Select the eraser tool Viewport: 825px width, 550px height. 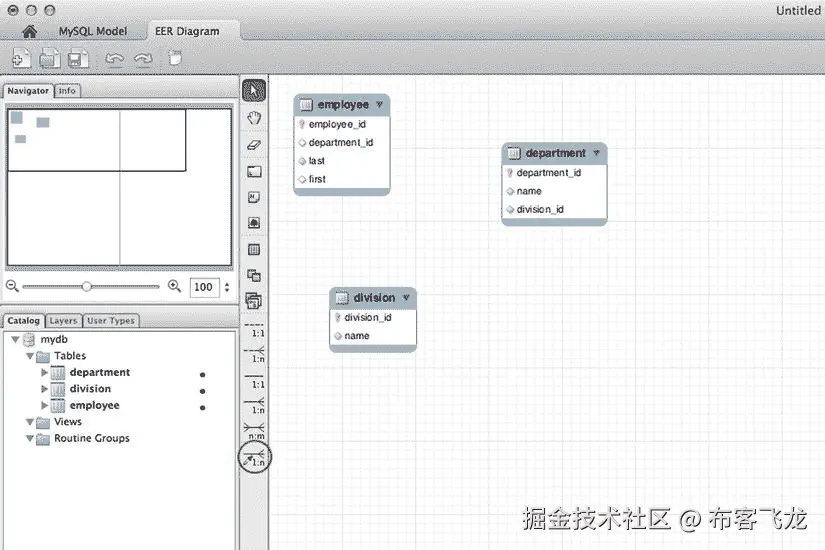[x=254, y=145]
